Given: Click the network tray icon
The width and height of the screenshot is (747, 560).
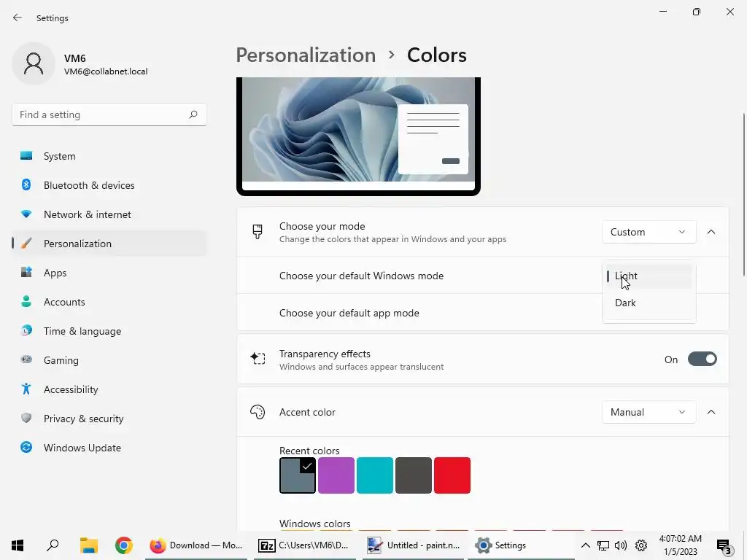Looking at the screenshot, I should pos(603,545).
